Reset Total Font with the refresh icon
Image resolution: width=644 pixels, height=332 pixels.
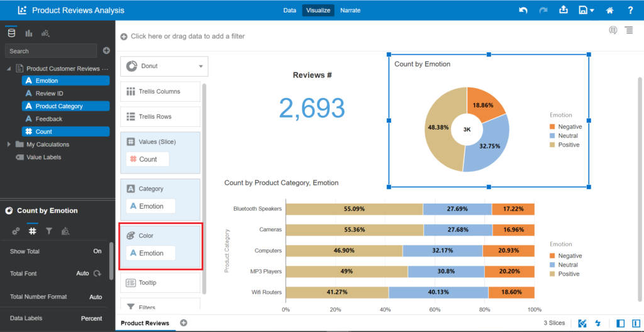(97, 274)
